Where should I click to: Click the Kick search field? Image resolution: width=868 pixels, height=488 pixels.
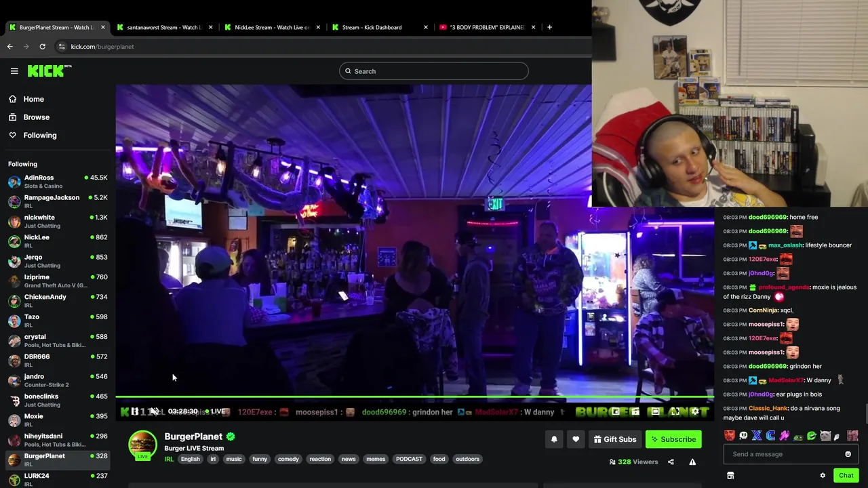tap(434, 71)
